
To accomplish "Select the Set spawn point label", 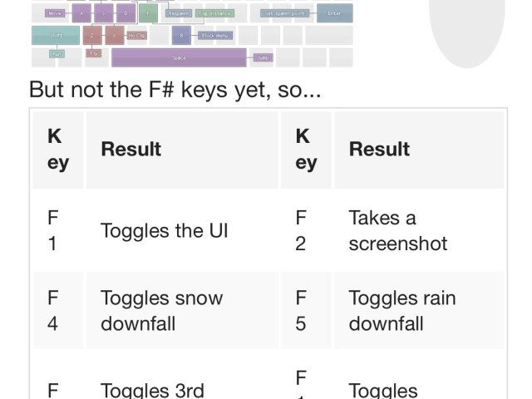I will (x=284, y=13).
